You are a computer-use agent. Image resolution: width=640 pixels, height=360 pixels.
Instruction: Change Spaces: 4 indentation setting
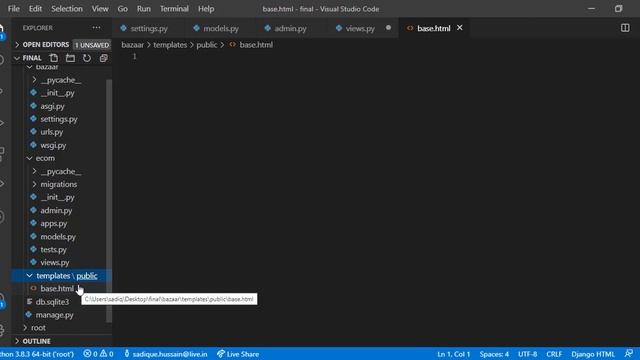[x=494, y=354]
